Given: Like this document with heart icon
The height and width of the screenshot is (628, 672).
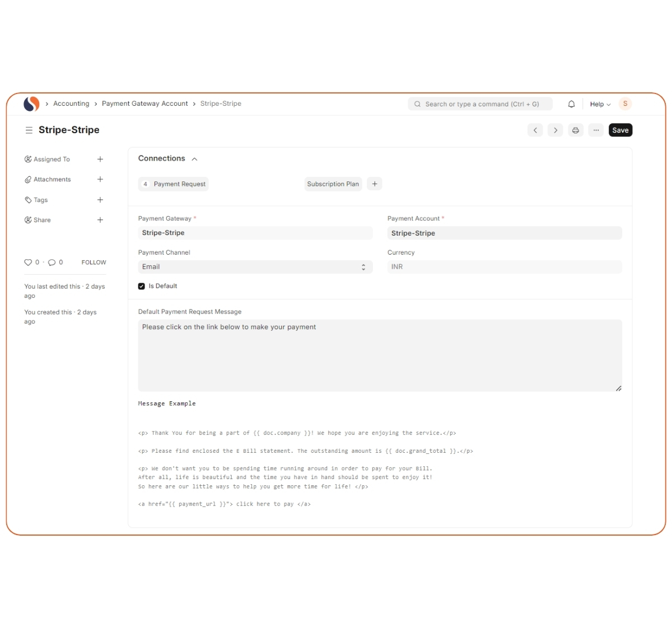Looking at the screenshot, I should click(28, 263).
